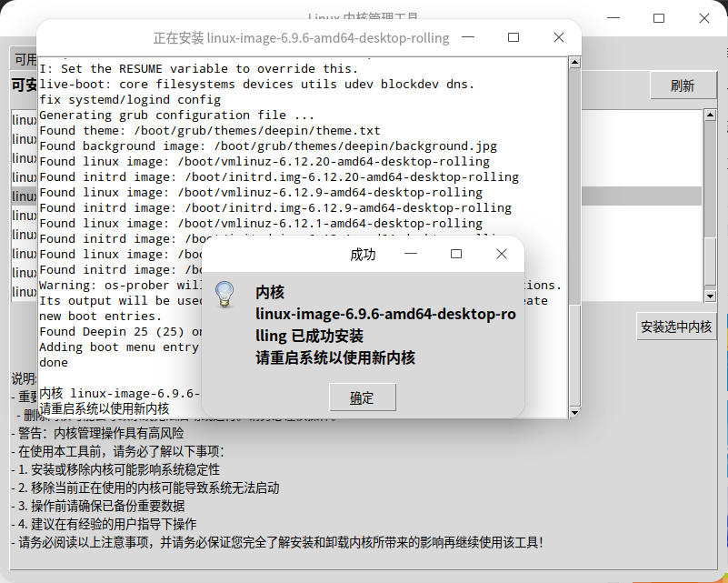Confirm the success dialog with 确定
The image size is (728, 583).
click(x=363, y=397)
